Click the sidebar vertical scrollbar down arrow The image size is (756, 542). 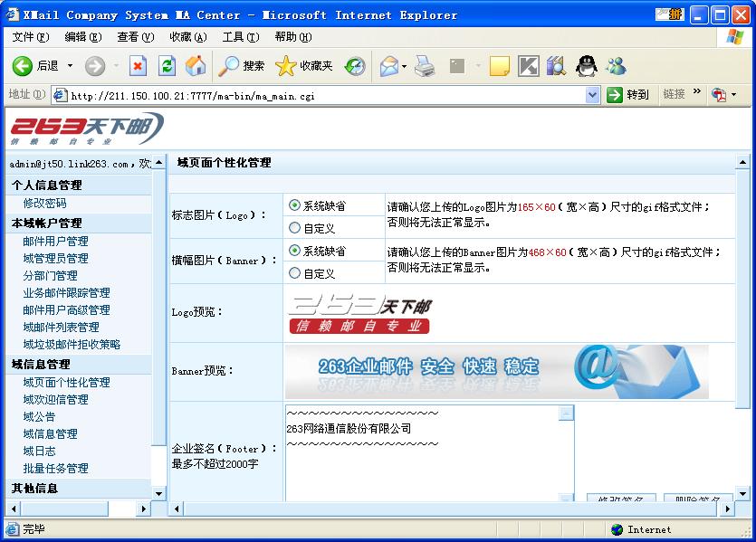[x=159, y=493]
